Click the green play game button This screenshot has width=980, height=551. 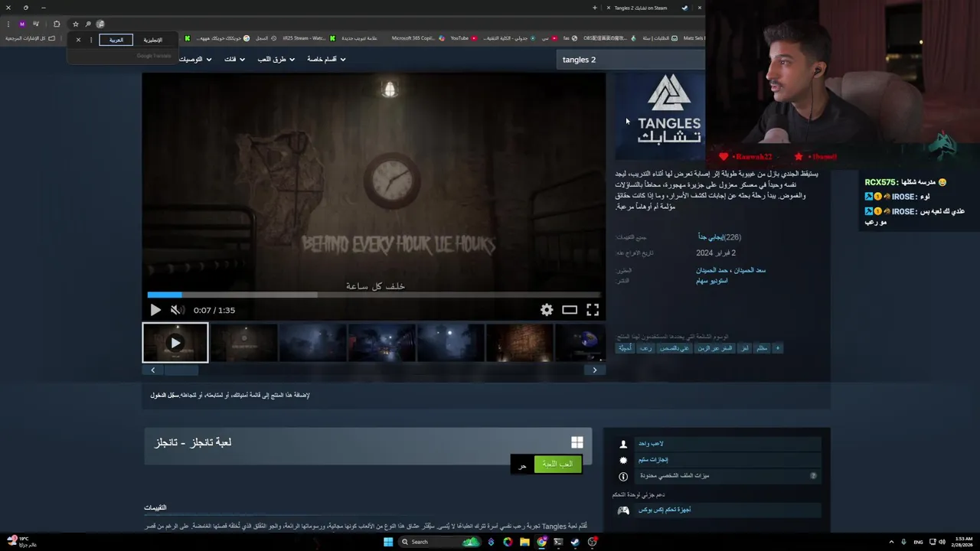[557, 464]
